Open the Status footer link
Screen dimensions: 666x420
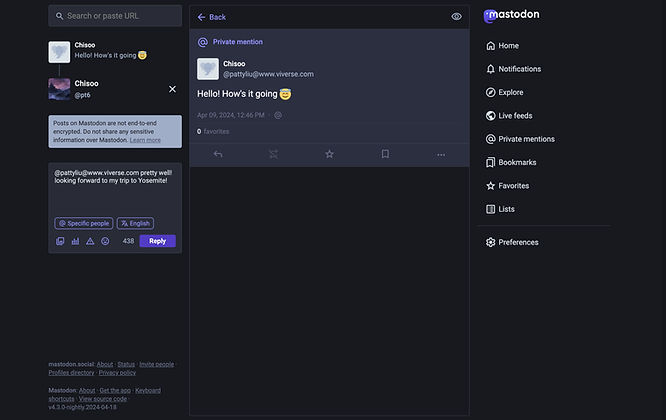[x=126, y=364]
